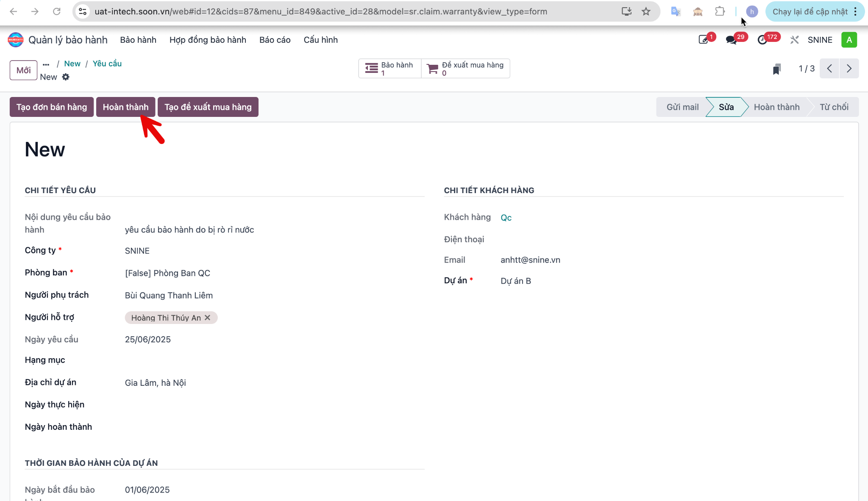Click the debug tools wrench icon
Image resolution: width=868 pixels, height=501 pixels.
(x=794, y=40)
